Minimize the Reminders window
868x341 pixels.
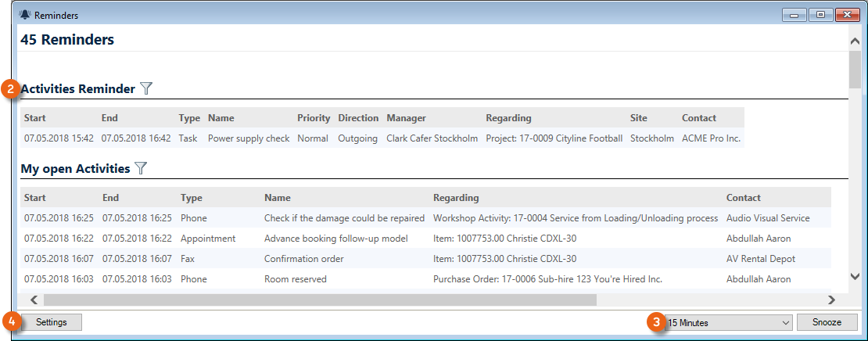(797, 15)
